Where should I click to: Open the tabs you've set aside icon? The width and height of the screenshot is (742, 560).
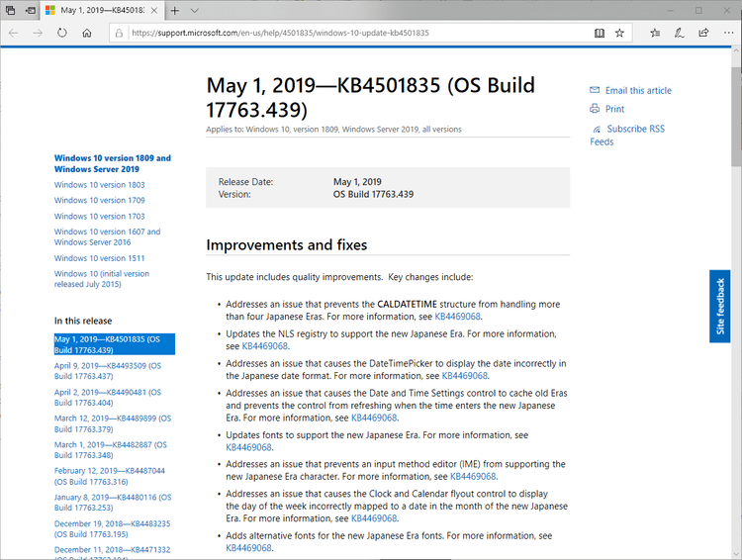10,10
